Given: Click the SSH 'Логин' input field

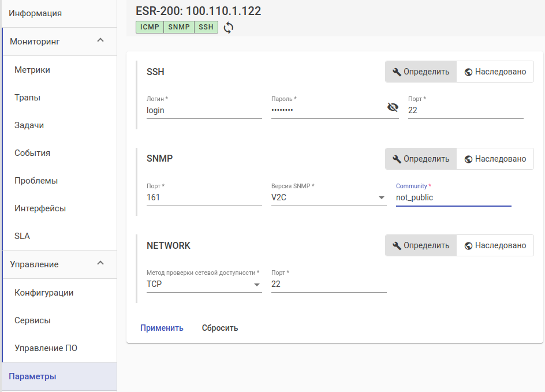Looking at the screenshot, I should [204, 110].
